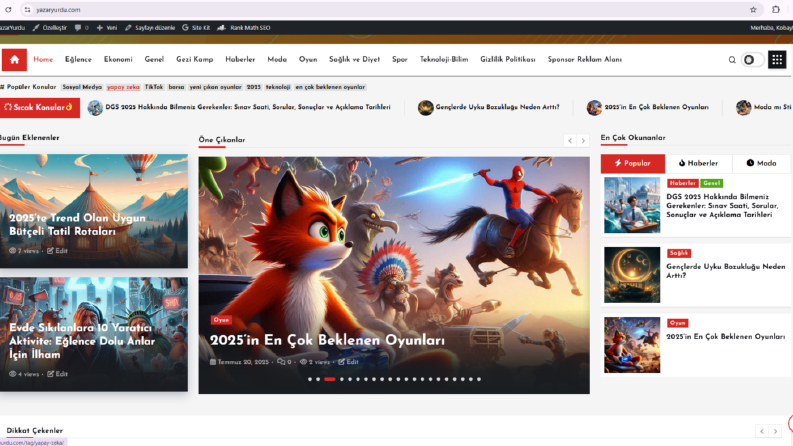Click the red home icon button
This screenshot has height=446, width=793.
point(14,60)
